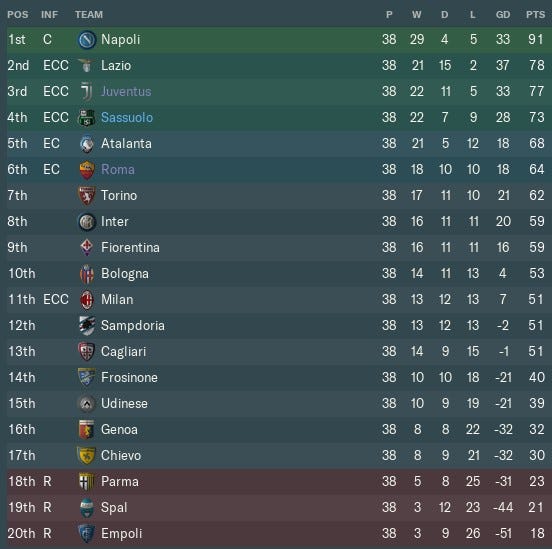
Task: Sort standings by GD column header
Action: pyautogui.click(x=503, y=15)
